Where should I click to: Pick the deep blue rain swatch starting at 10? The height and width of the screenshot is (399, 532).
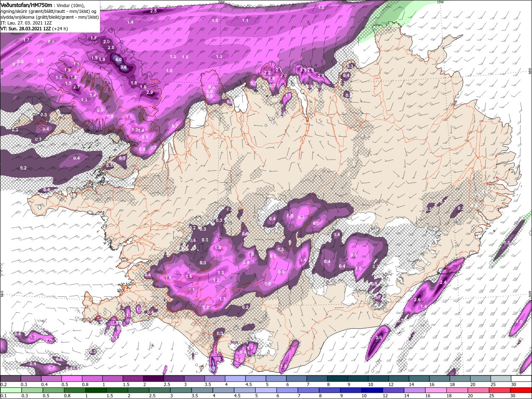coord(372,390)
